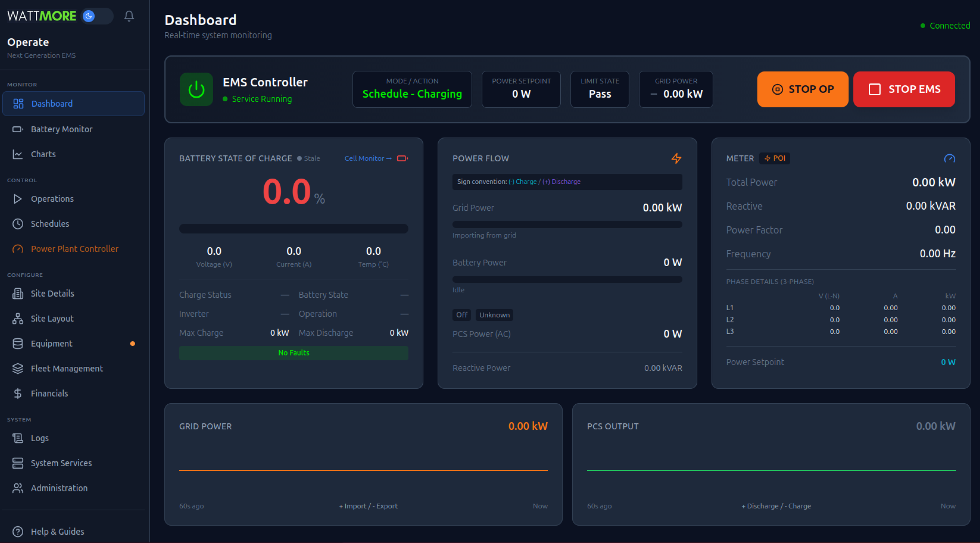Screen dimensions: 980x543
Task: Open the Operations control page
Action: click(x=52, y=199)
